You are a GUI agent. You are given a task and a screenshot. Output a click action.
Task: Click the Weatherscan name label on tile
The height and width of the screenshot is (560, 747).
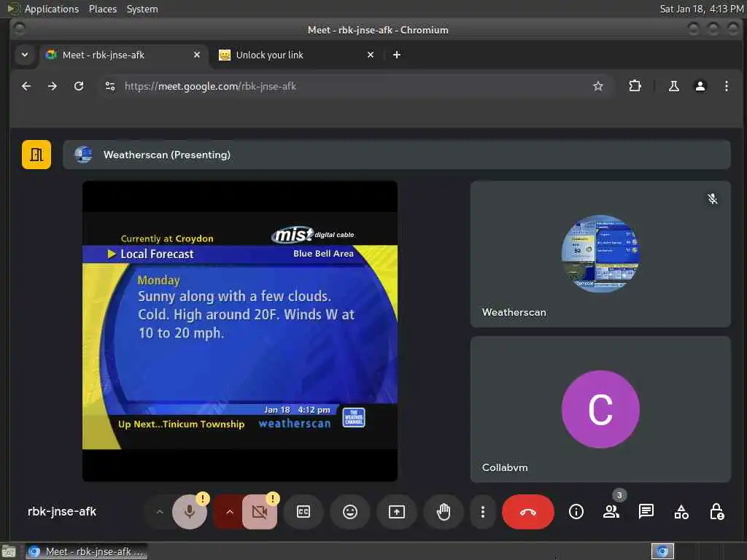514,312
